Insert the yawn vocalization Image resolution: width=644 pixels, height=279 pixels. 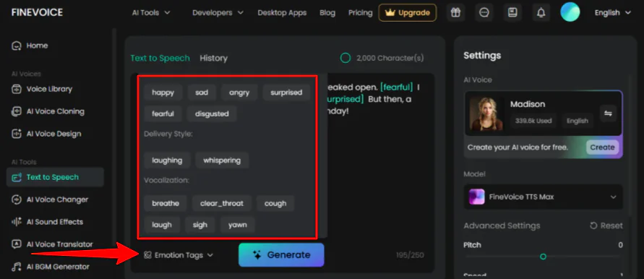[238, 225]
